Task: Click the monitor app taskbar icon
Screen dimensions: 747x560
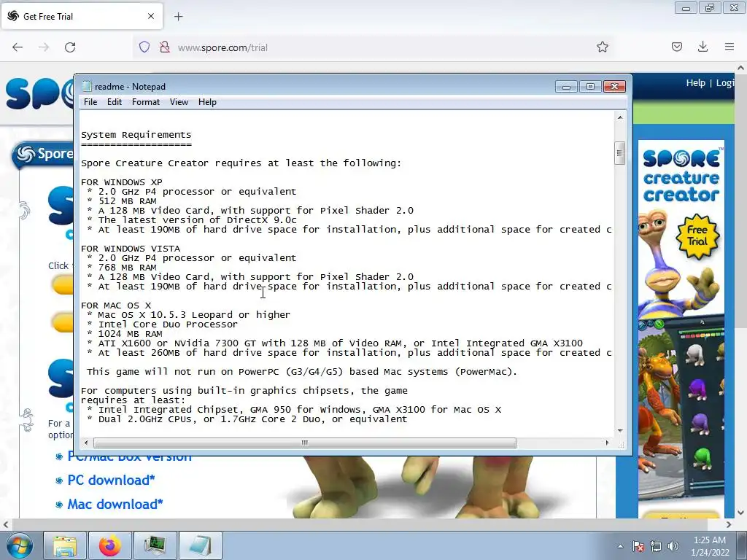Action: (155, 545)
